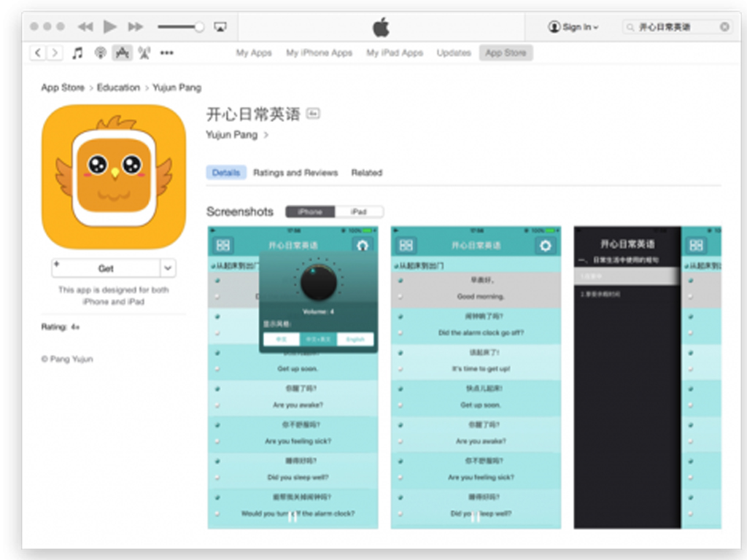Open the Sign In account menu
This screenshot has height=560, width=747.
pyautogui.click(x=573, y=27)
